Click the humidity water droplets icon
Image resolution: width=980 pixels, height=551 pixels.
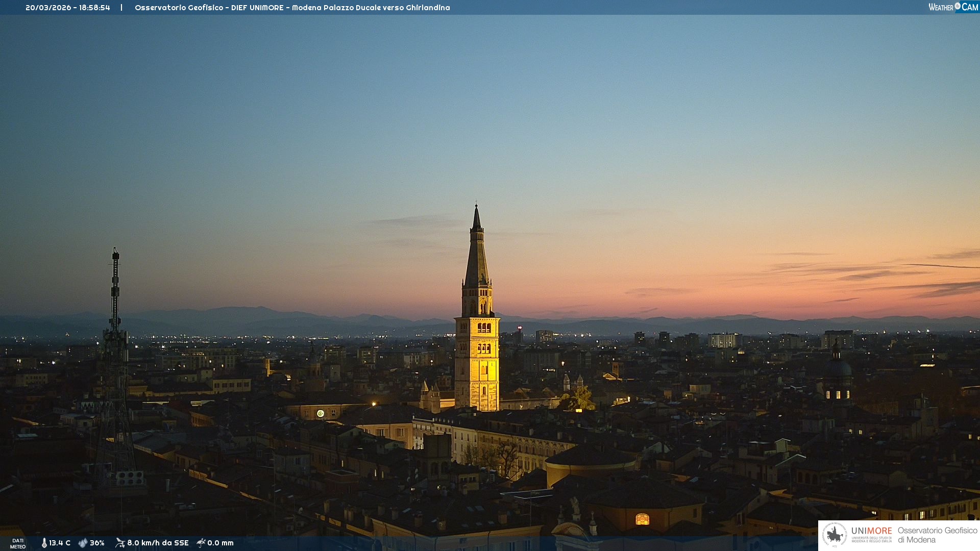click(83, 543)
